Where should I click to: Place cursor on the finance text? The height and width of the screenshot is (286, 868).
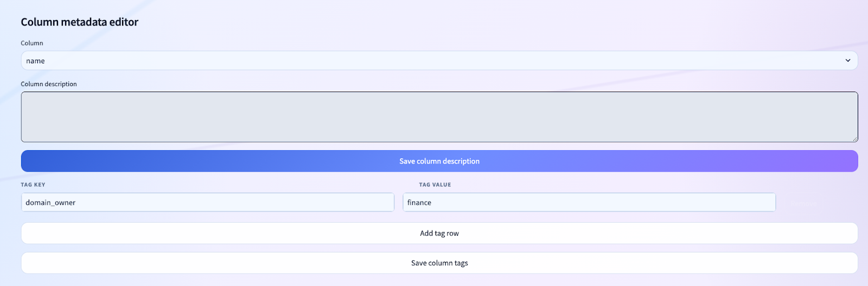[419, 203]
